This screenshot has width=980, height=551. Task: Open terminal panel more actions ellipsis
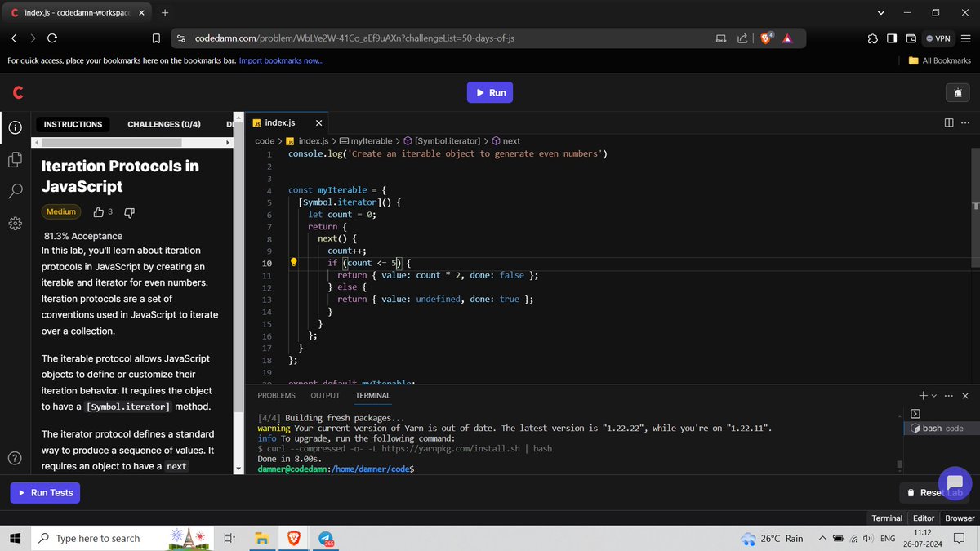[x=949, y=395]
